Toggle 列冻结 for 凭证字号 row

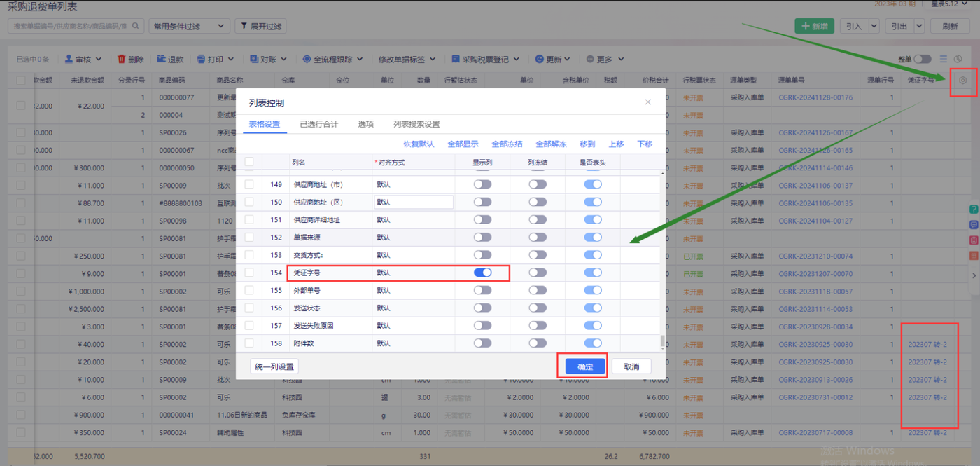click(x=538, y=273)
